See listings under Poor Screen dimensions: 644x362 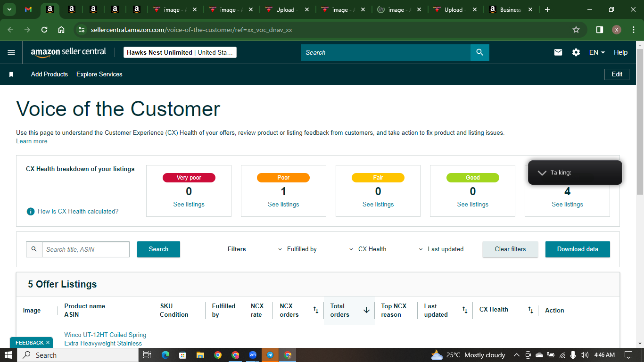tap(283, 204)
